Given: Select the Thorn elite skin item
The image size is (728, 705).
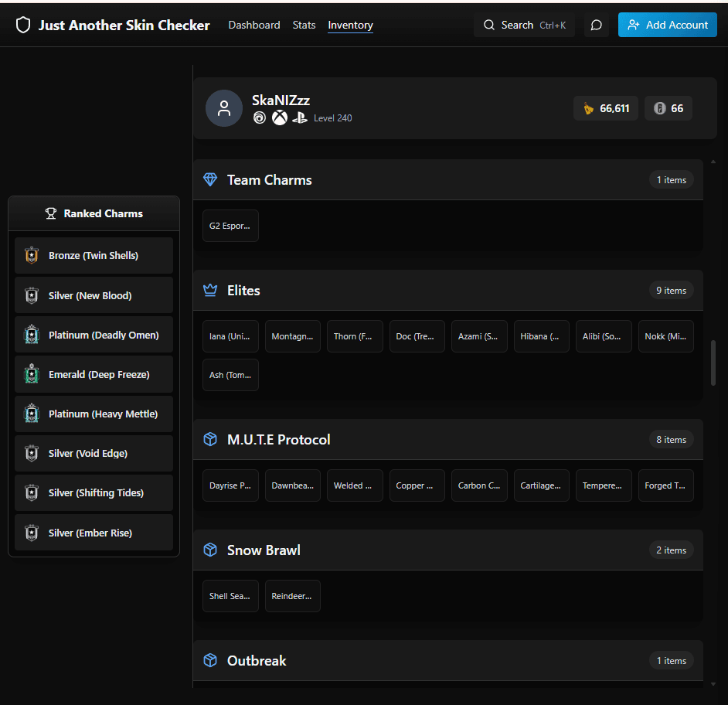Looking at the screenshot, I should tap(355, 336).
